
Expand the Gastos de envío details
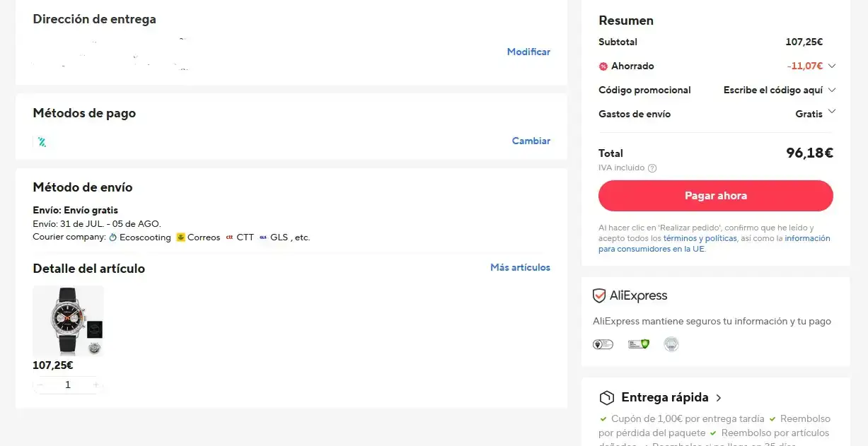(x=832, y=112)
